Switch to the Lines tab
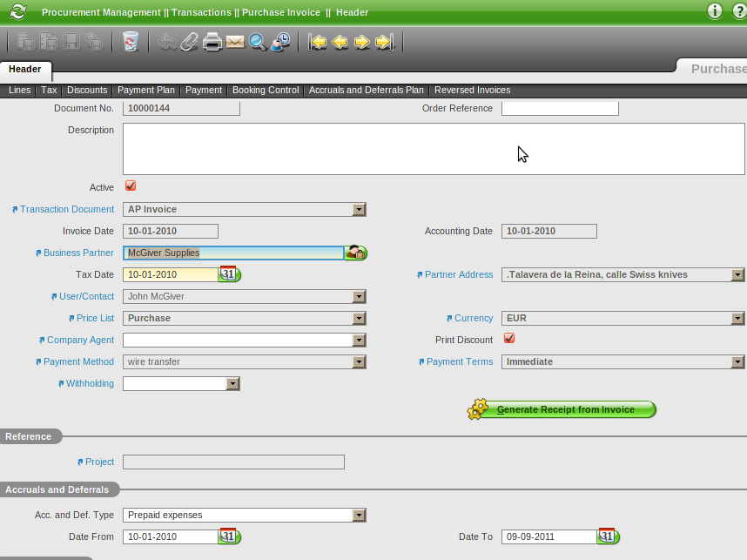Image resolution: width=747 pixels, height=560 pixels. (x=19, y=90)
